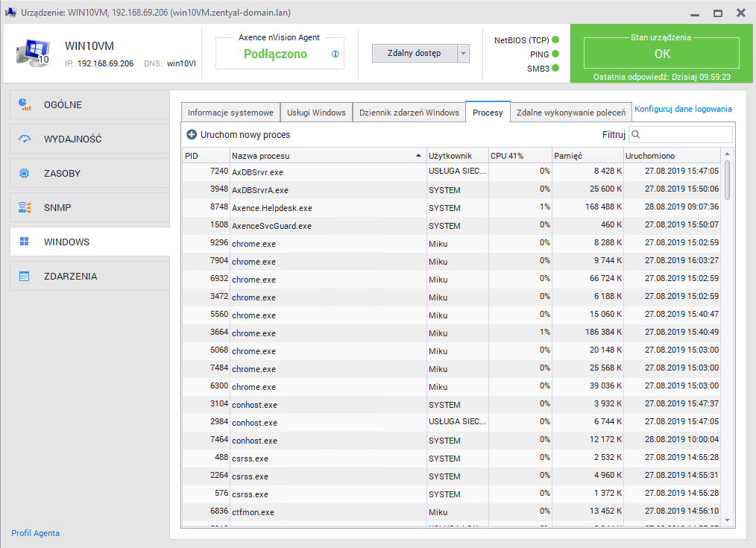
Task: Open the Profil Agenta link
Action: click(x=35, y=533)
